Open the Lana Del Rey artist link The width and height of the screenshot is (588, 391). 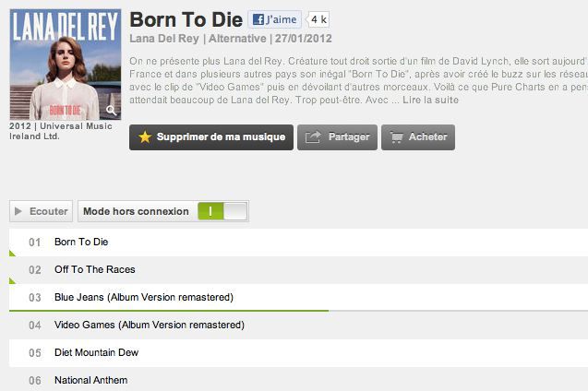tap(164, 39)
